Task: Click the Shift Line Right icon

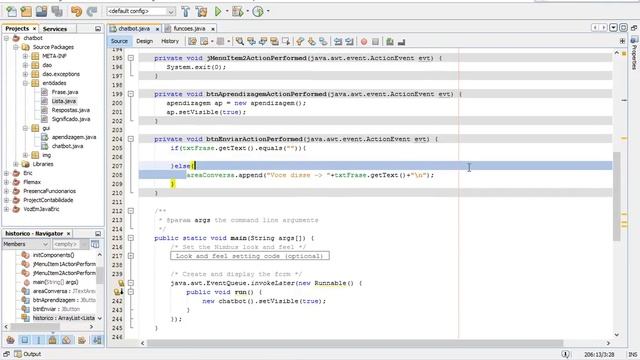Action: coord(349,41)
